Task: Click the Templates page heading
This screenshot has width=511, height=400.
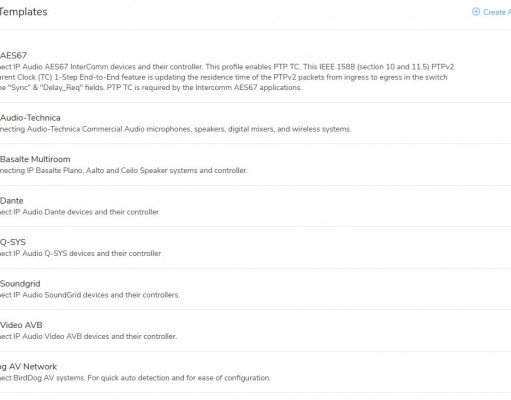Action: (24, 12)
